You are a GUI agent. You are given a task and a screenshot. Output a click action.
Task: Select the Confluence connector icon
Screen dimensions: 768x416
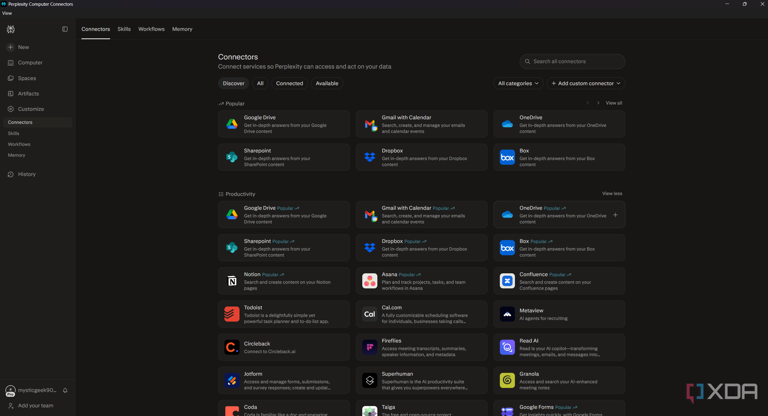[x=507, y=281]
